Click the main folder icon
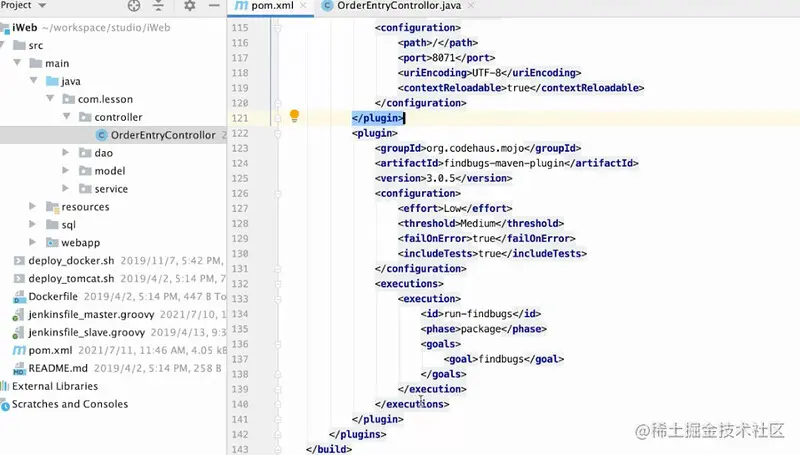The image size is (800, 455). [36, 63]
